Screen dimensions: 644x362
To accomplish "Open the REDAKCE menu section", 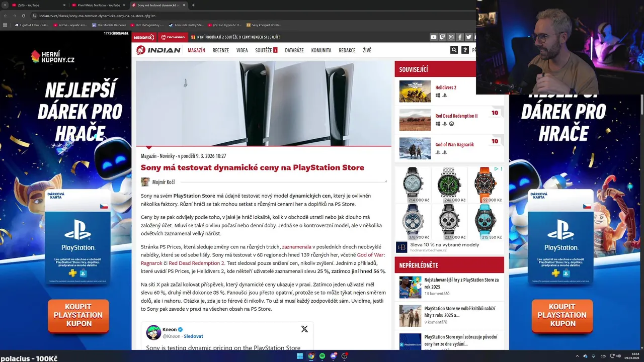I will (347, 50).
